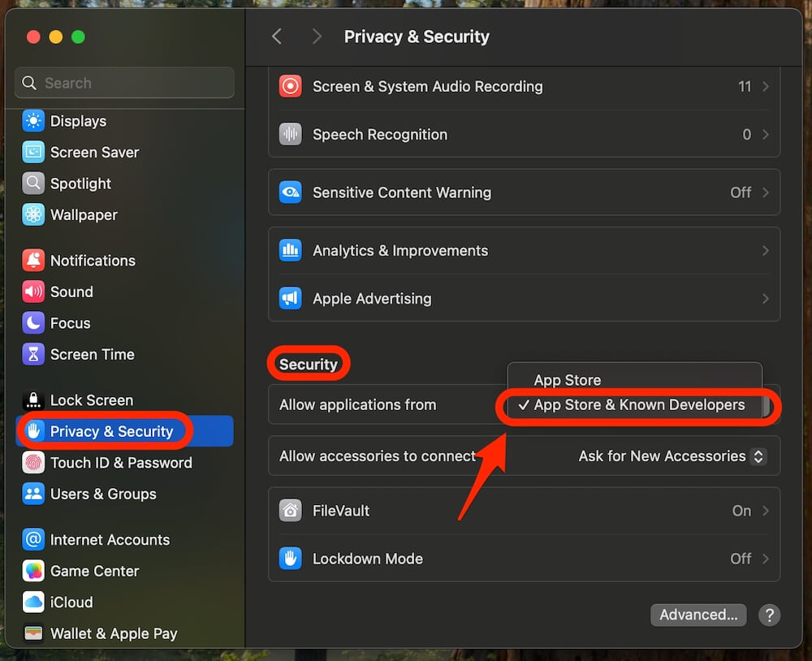Select the Sound settings icon

pyautogui.click(x=33, y=292)
